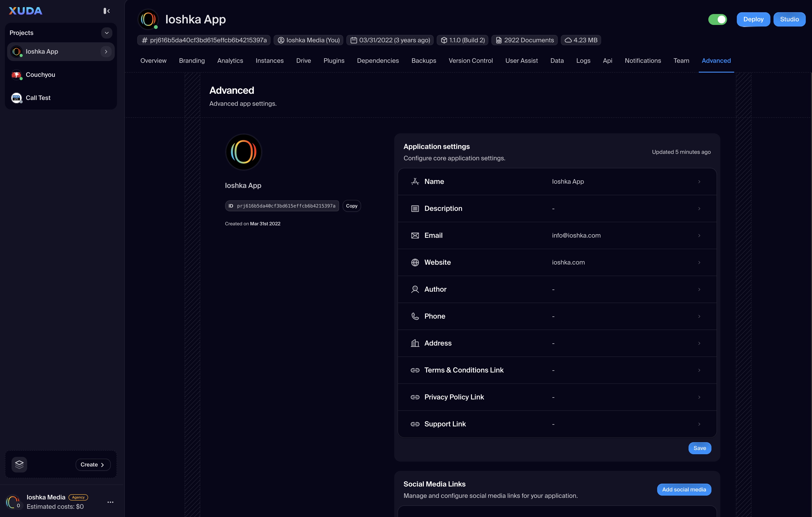Expand the Support Link row
This screenshot has height=517, width=812.
click(699, 424)
